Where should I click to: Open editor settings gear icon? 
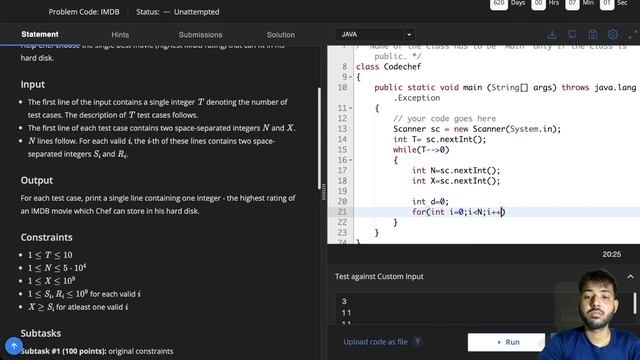pyautogui.click(x=613, y=35)
